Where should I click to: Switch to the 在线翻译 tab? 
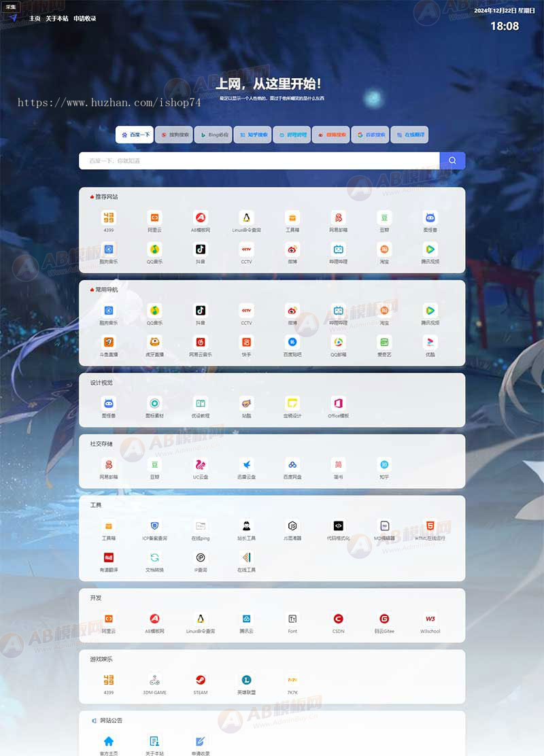coord(409,135)
